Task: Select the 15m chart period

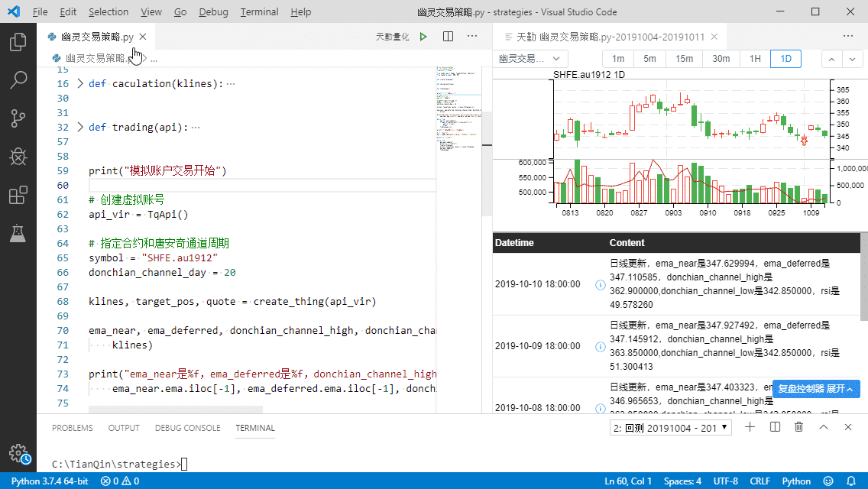Action: (x=684, y=59)
